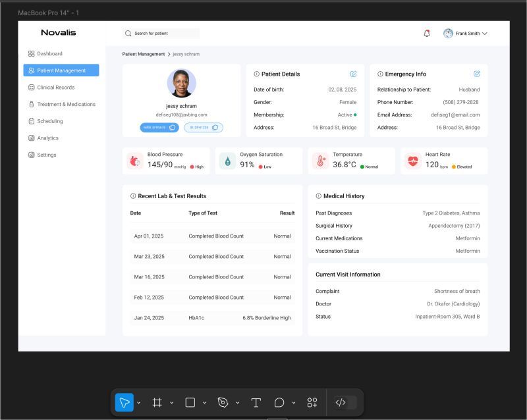Click Mar 23, 2025 lab result row

[212, 257]
